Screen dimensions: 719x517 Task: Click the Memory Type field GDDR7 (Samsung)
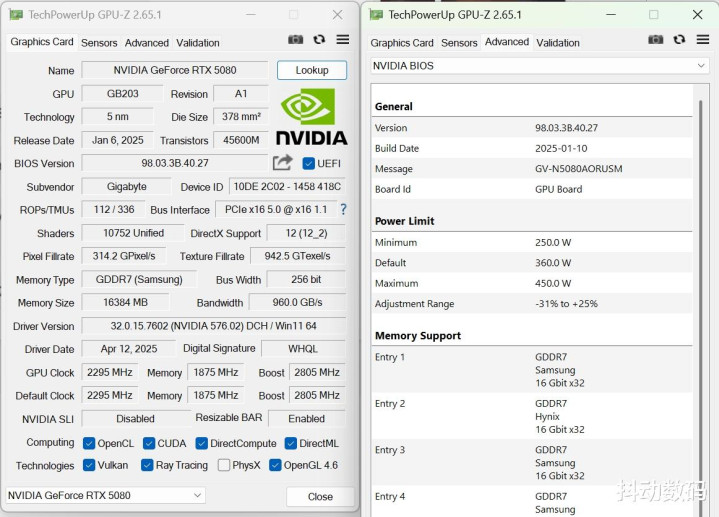click(x=139, y=279)
